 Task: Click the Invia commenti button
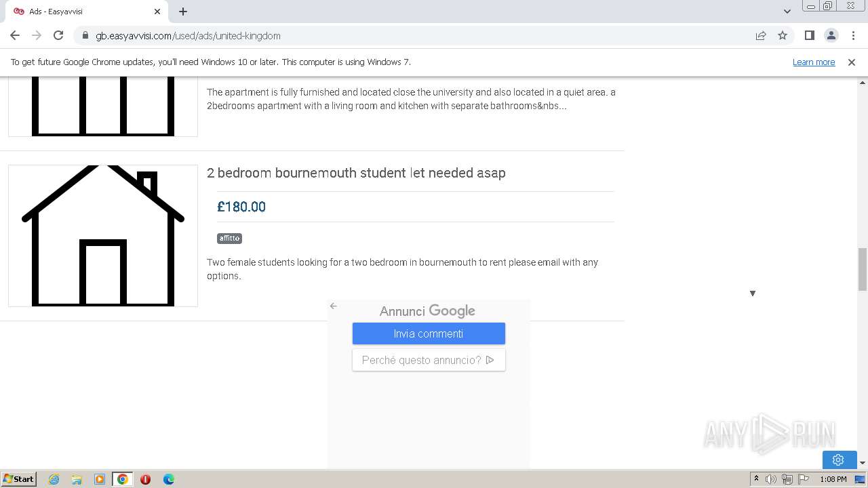429,333
